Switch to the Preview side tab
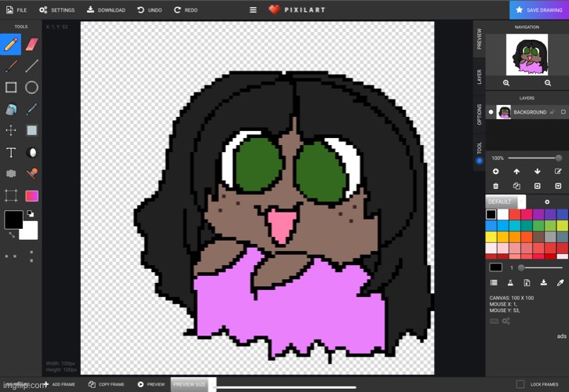Viewport: 569px width, 392px height. pos(479,39)
